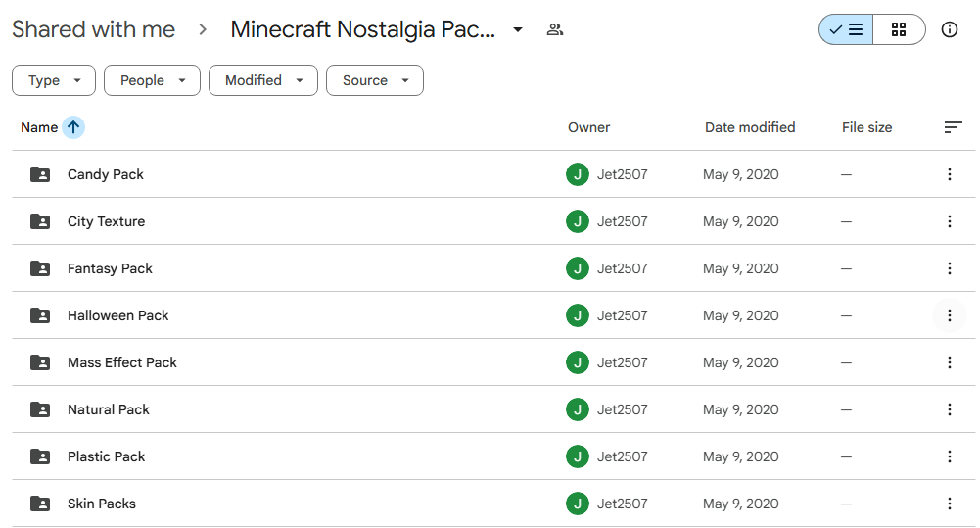Switch to list layout view
The image size is (980, 528).
(846, 29)
